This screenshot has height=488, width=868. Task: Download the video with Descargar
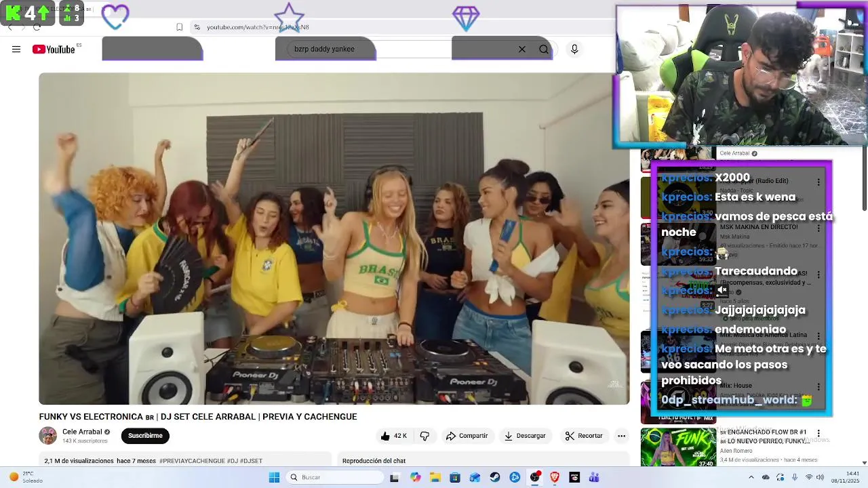pos(525,436)
